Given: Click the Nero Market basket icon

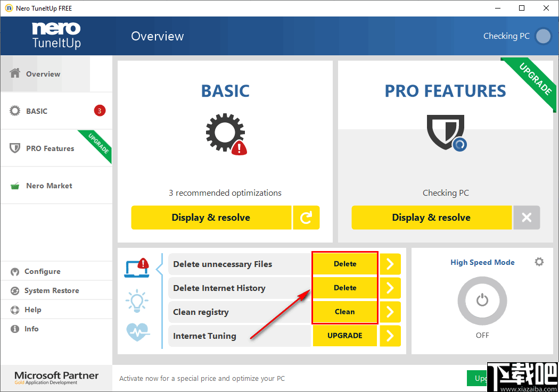Looking at the screenshot, I should point(15,186).
